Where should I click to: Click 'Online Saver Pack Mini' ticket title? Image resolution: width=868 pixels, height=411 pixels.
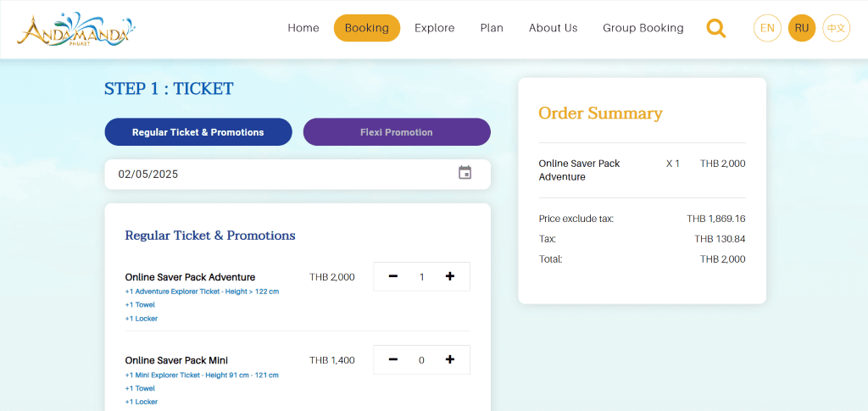click(x=176, y=361)
